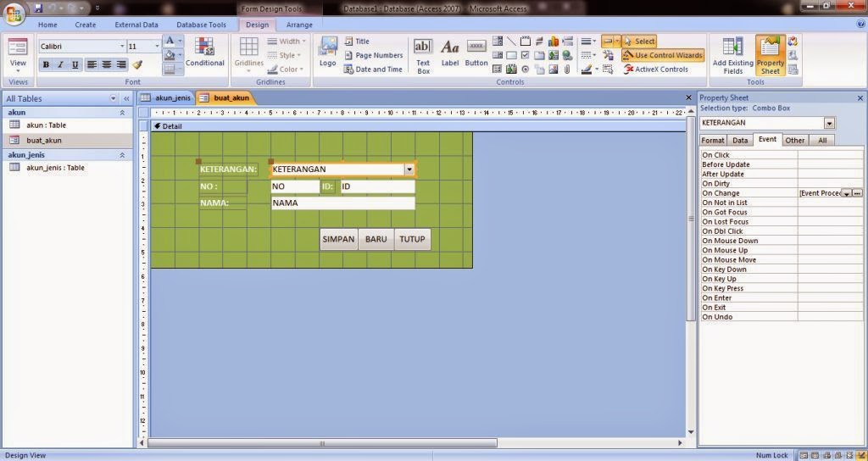868x461 pixels.
Task: Select the Option Group control icon
Action: (526, 41)
